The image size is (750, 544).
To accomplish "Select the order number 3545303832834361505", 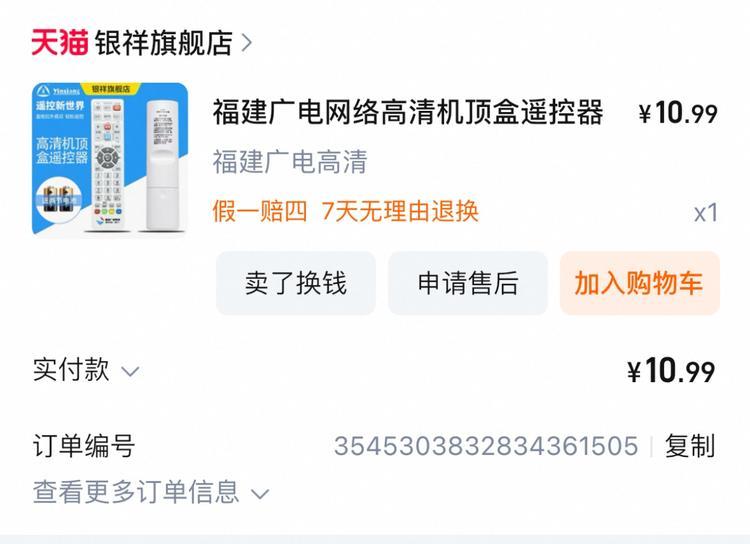I will [486, 446].
